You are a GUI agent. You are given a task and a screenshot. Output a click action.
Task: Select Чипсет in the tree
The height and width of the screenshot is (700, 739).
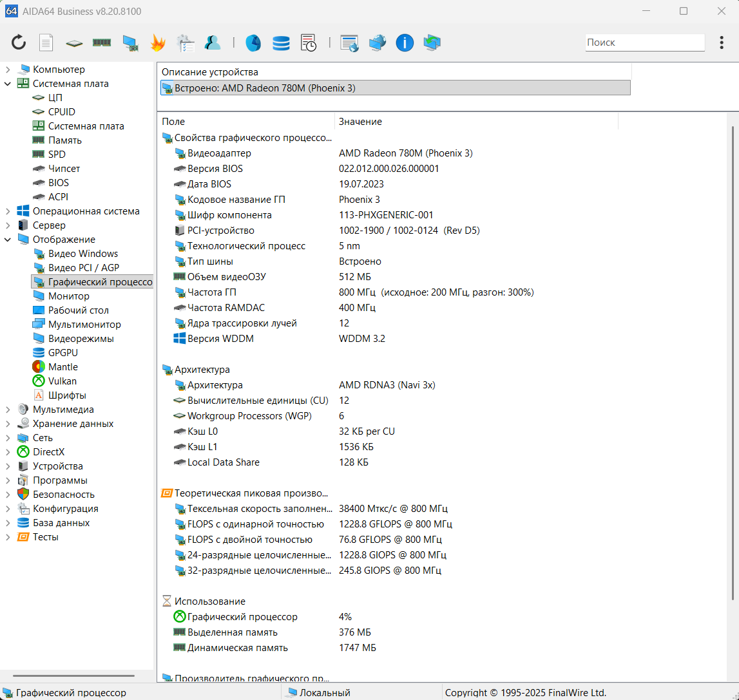coord(64,168)
